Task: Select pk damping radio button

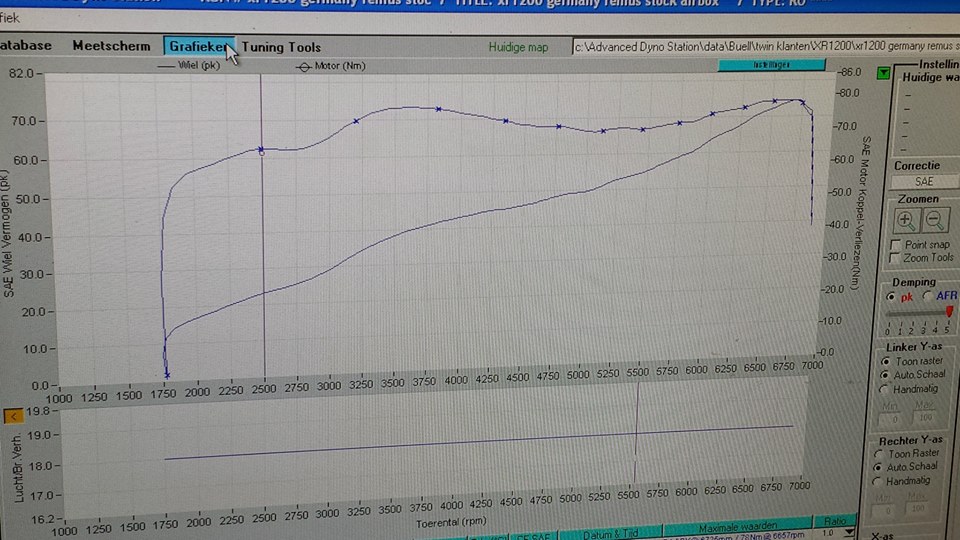Action: [892, 297]
